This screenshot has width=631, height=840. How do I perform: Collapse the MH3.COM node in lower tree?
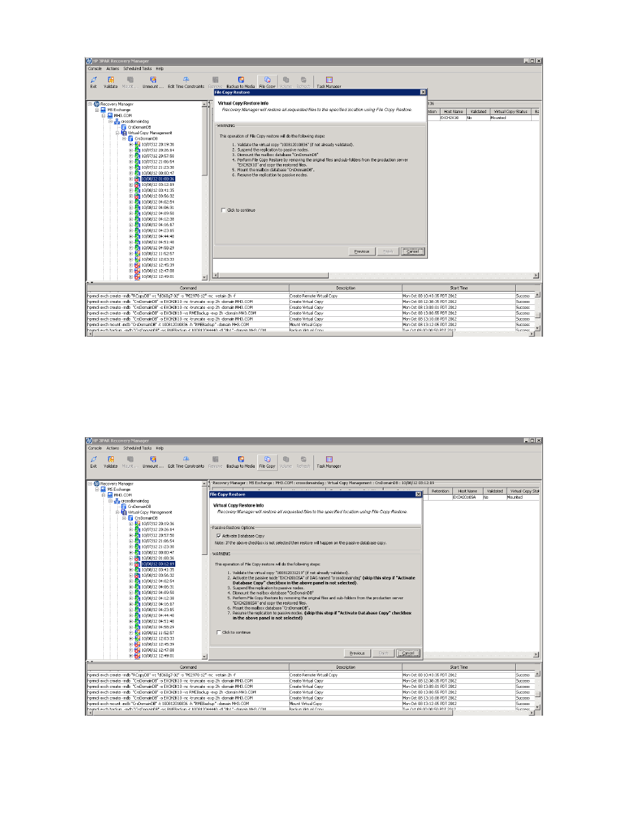point(103,495)
